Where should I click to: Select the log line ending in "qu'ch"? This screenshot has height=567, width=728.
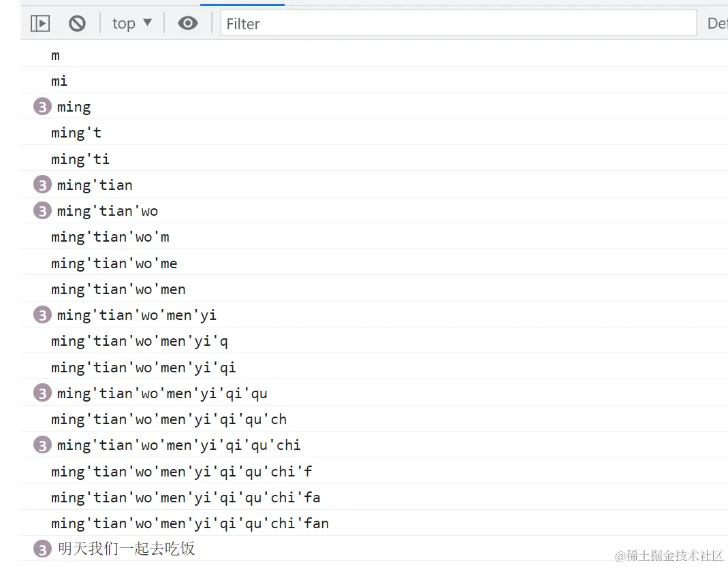[x=169, y=420]
